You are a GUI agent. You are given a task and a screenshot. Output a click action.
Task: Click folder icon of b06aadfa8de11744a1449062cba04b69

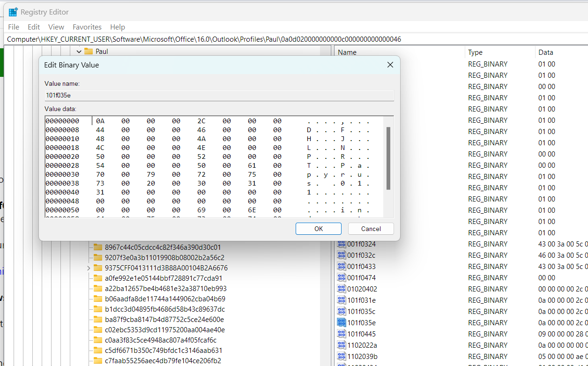click(98, 299)
